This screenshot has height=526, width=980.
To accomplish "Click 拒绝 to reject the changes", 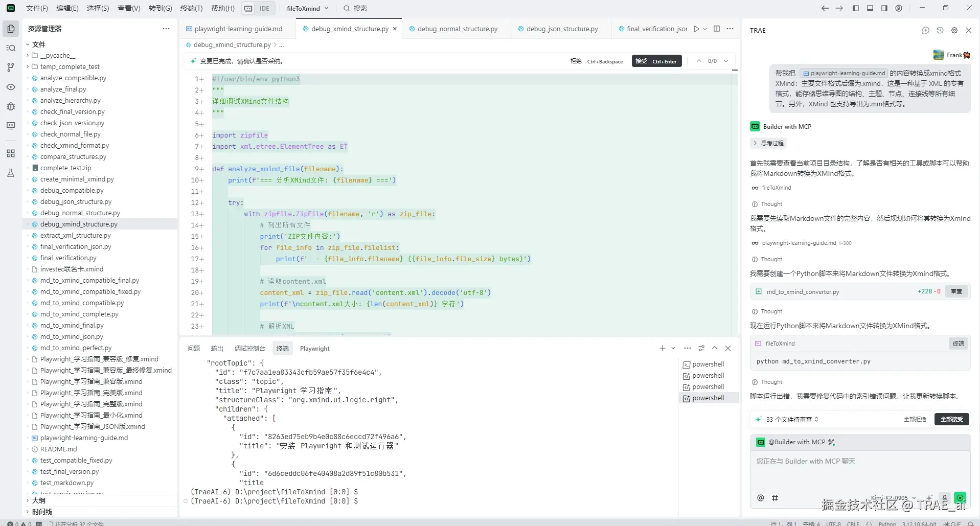I will point(597,61).
